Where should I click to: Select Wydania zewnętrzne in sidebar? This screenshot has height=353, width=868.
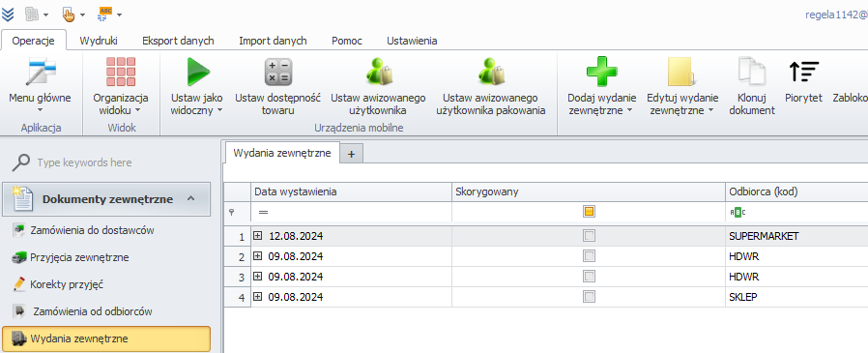coord(106,338)
